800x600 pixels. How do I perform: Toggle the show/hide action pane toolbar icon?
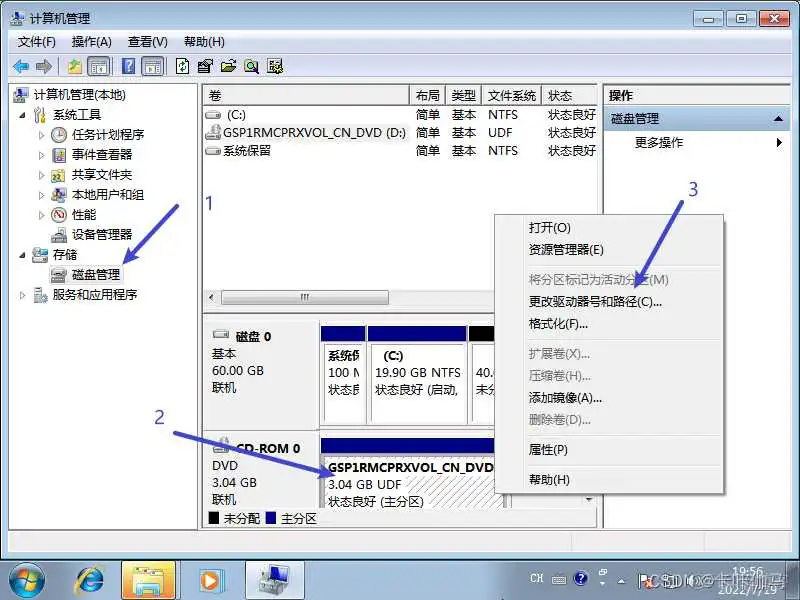[x=154, y=66]
